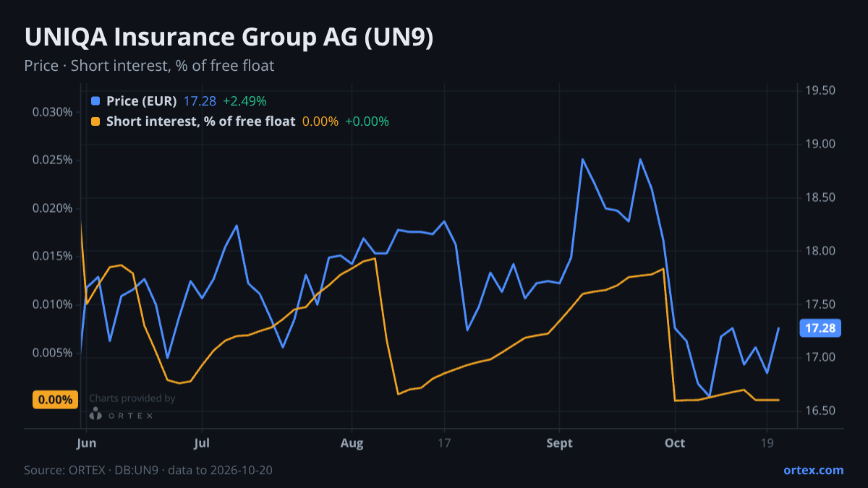Click the Jul x-axis label

pos(202,442)
